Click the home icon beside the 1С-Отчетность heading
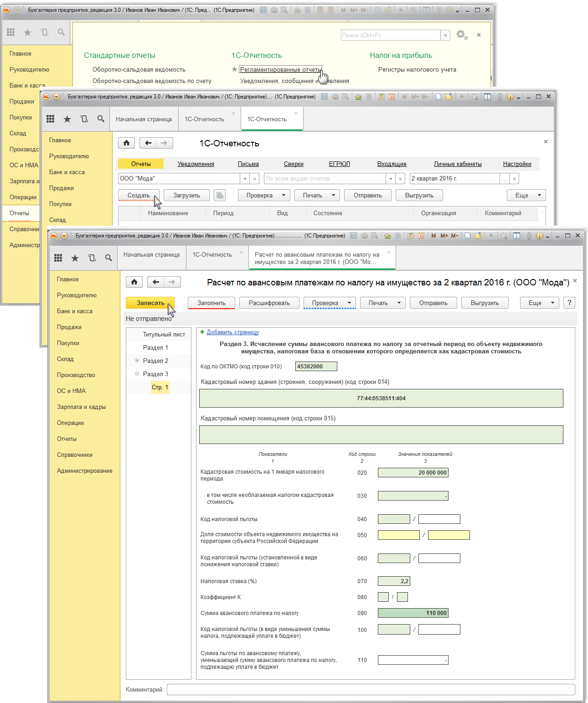 click(126, 143)
